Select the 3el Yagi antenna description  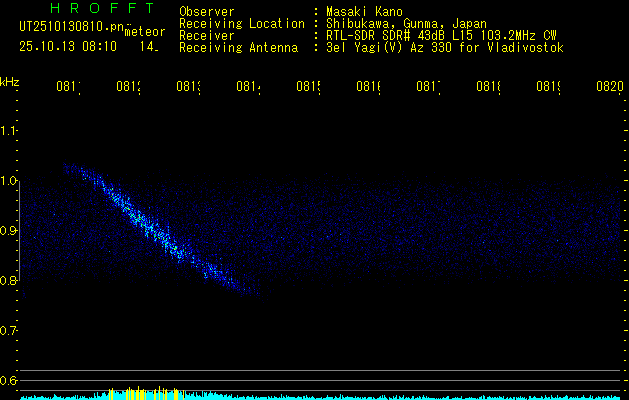point(445,47)
